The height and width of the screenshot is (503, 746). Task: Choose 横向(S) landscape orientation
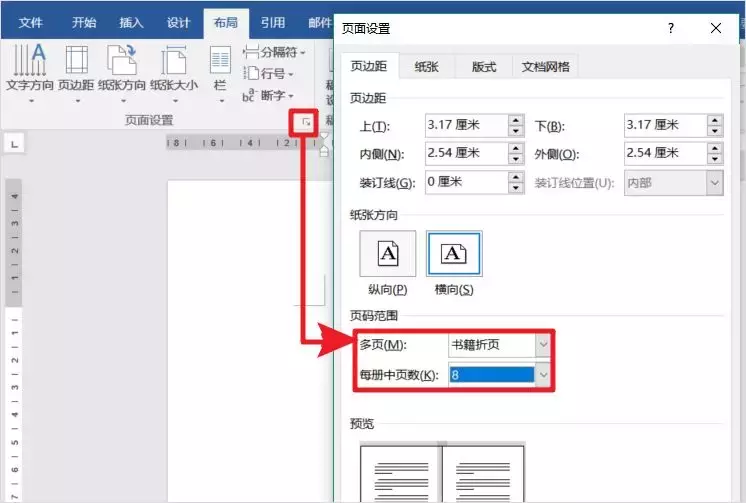pyautogui.click(x=454, y=254)
